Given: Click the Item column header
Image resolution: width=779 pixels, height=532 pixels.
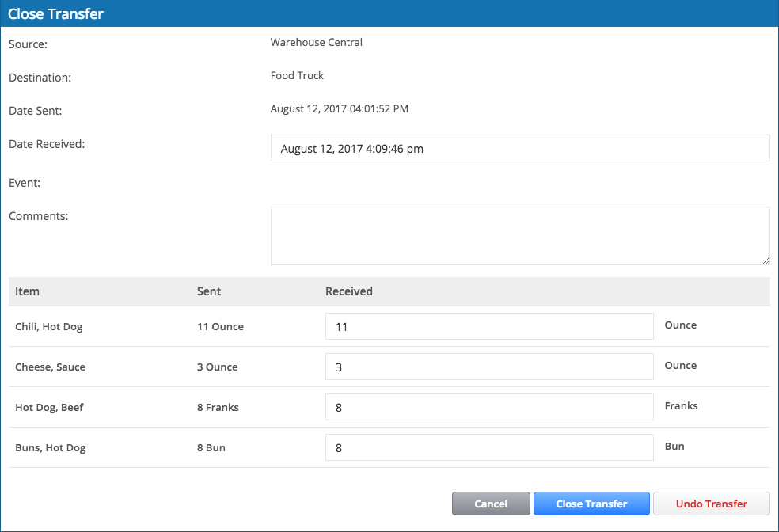Looking at the screenshot, I should (x=27, y=291).
